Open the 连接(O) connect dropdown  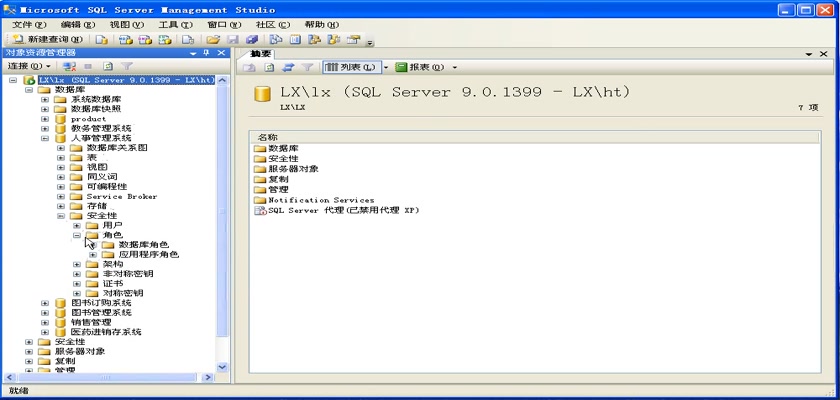coord(29,66)
